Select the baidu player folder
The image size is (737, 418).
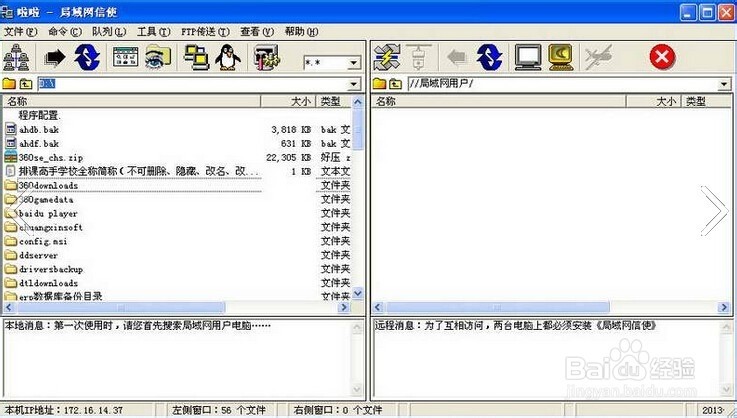tap(48, 213)
